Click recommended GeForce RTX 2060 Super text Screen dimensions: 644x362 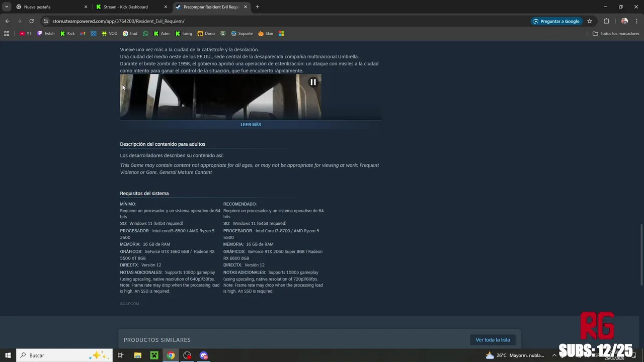click(x=276, y=251)
